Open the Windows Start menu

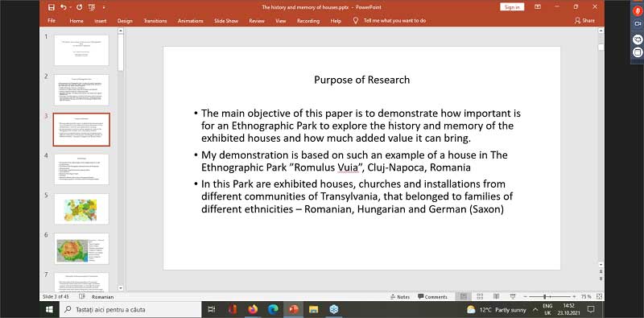(x=49, y=309)
